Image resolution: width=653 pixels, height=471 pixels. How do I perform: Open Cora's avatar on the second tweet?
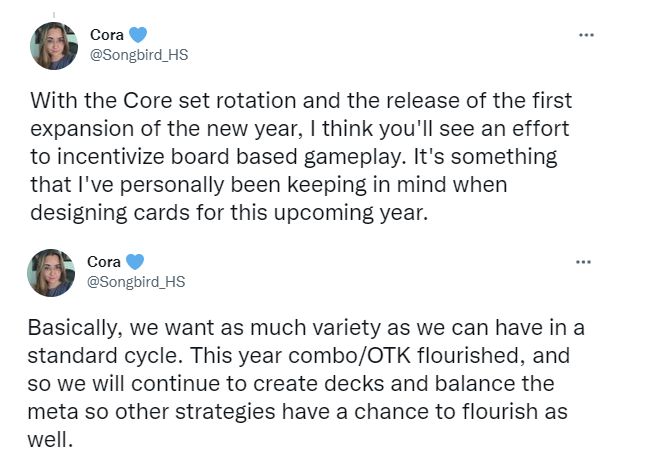[x=54, y=273]
